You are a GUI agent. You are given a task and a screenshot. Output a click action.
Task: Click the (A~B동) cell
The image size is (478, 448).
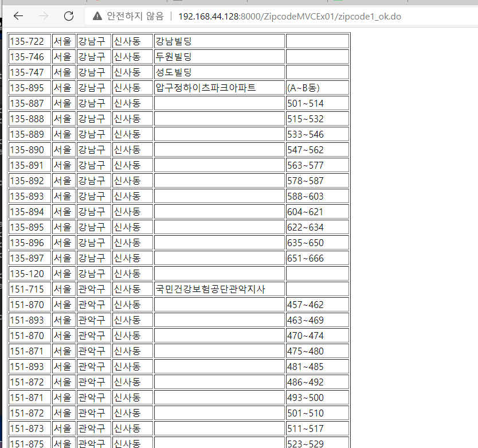pos(318,88)
